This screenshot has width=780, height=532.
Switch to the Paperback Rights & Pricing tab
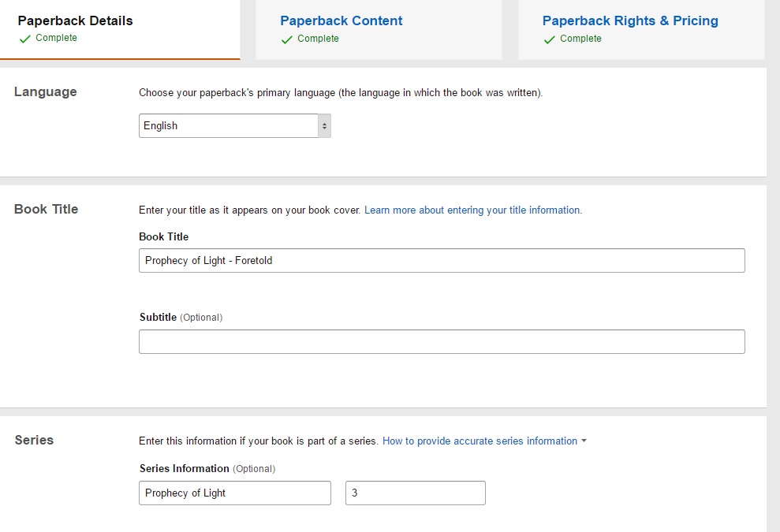click(x=629, y=20)
